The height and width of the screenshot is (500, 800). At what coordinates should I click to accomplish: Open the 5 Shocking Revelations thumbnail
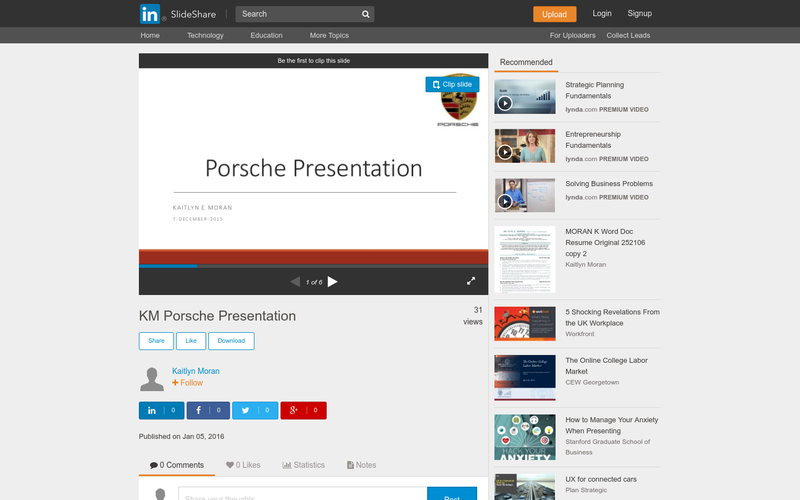[524, 323]
